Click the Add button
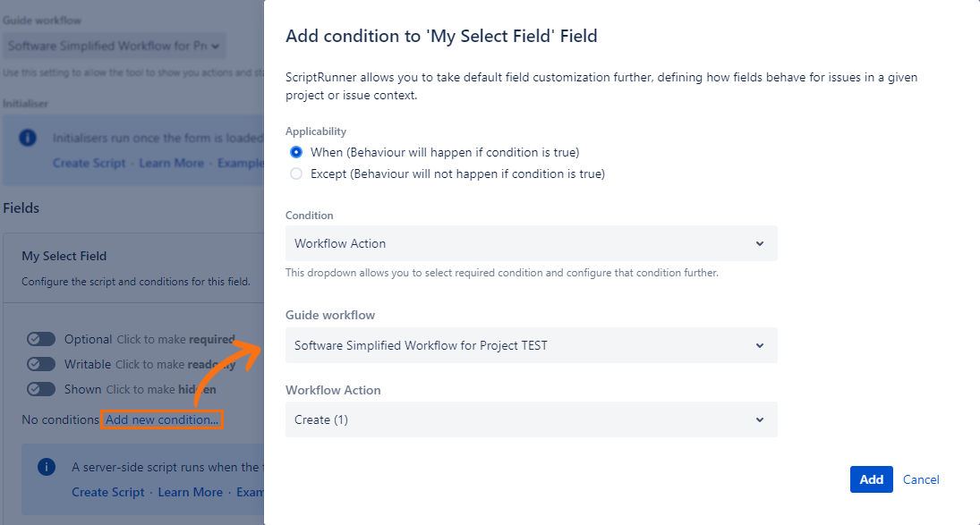The image size is (980, 525). pyautogui.click(x=871, y=479)
